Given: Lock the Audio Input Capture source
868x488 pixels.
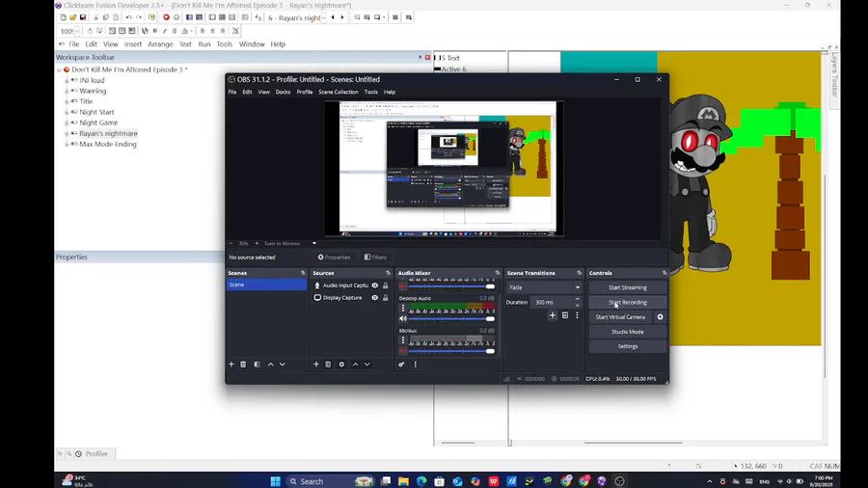Looking at the screenshot, I should click(x=385, y=285).
